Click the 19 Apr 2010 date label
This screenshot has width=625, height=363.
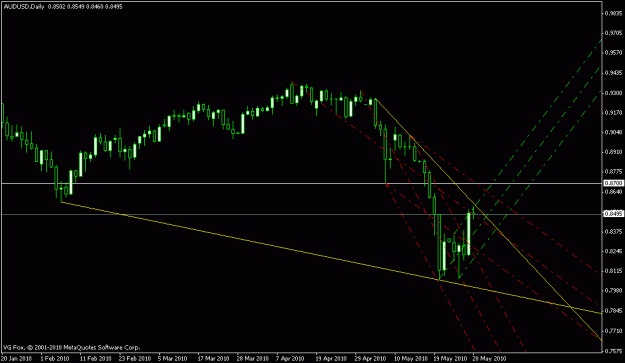click(x=331, y=358)
